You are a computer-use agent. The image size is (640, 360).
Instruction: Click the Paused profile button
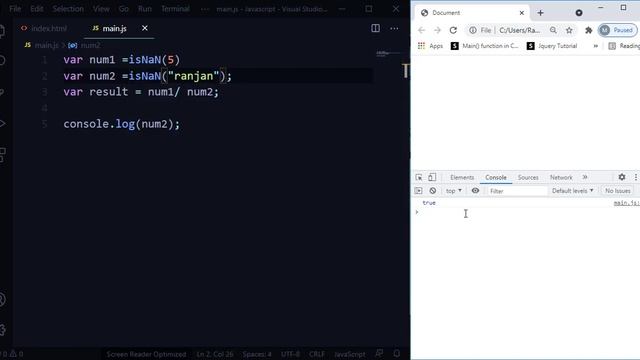[x=618, y=30]
